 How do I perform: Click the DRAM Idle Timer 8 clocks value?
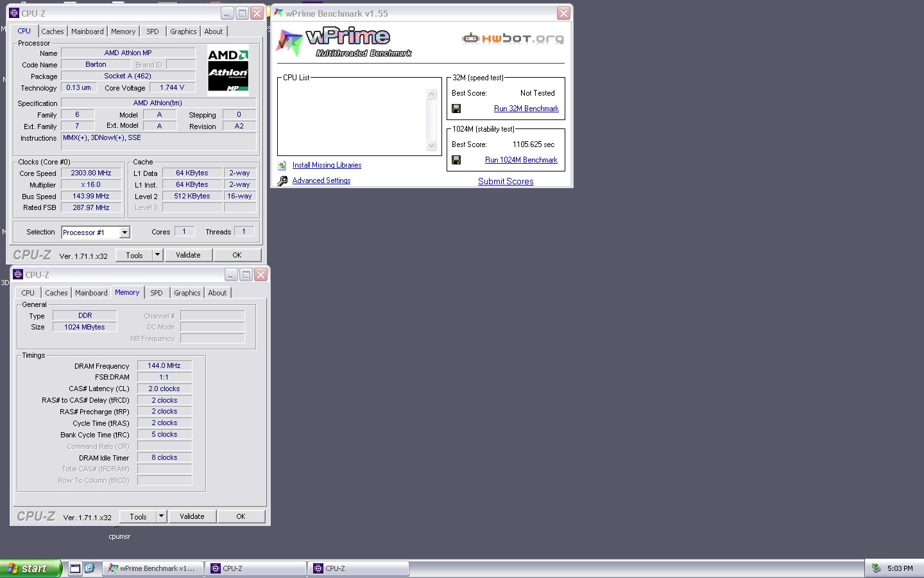point(164,457)
